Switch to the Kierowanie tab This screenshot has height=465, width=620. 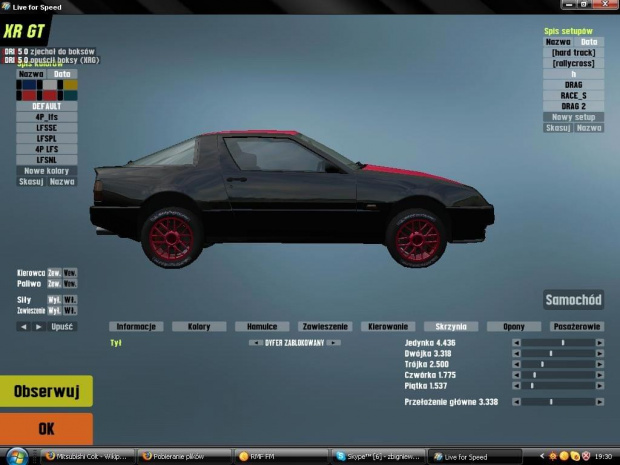click(x=388, y=327)
